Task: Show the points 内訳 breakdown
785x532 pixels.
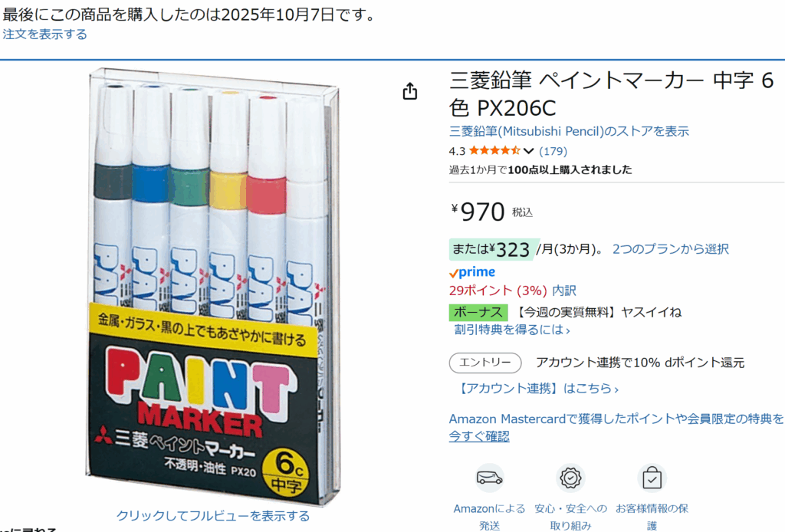Action: point(564,291)
